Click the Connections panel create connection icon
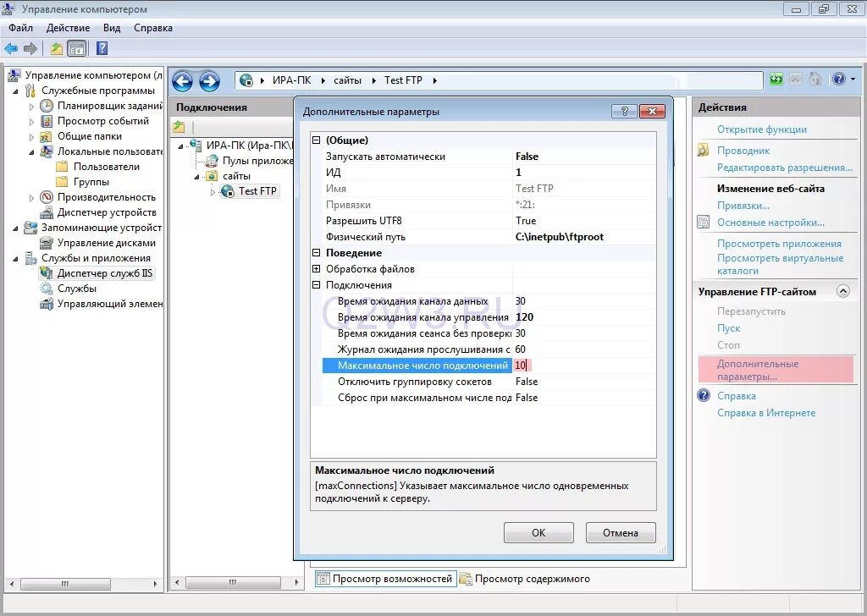867x616 pixels. pos(179,127)
